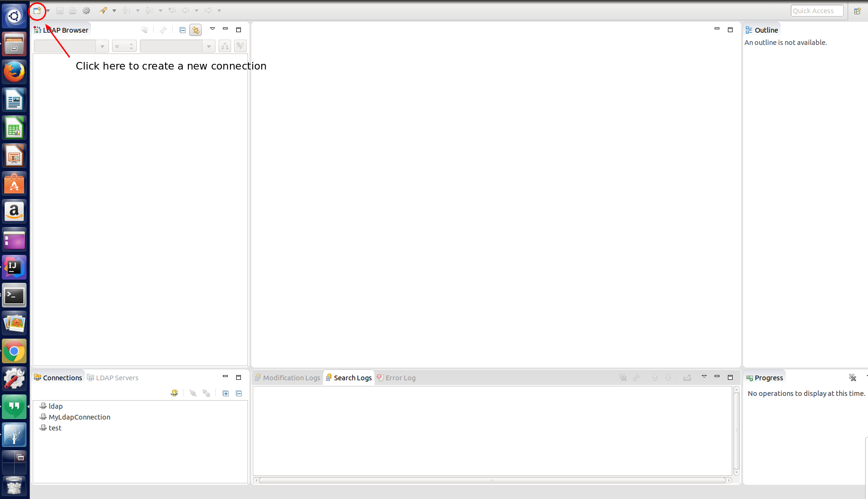Switch to the Error Log tab
The height and width of the screenshot is (499, 868).
pos(396,377)
